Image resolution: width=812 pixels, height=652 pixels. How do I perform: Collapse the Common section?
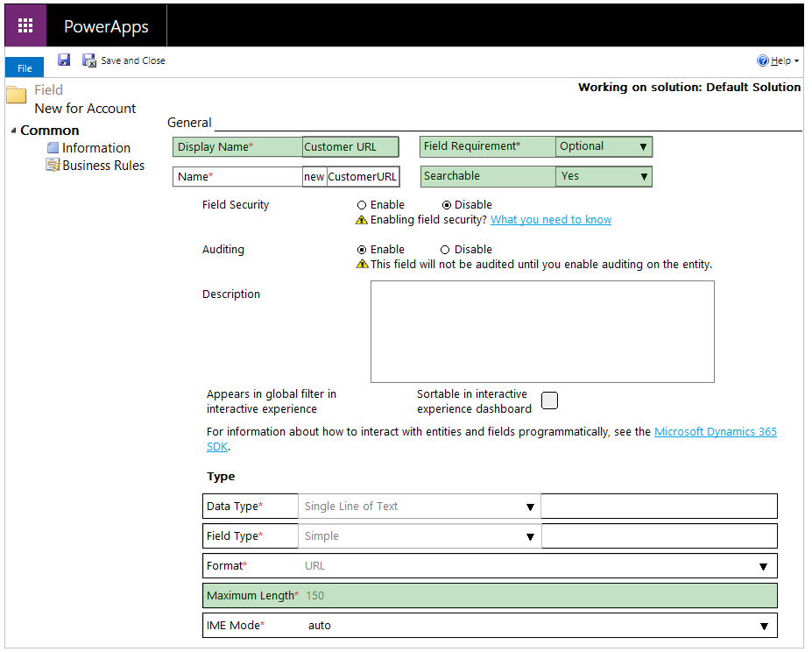coord(13,131)
